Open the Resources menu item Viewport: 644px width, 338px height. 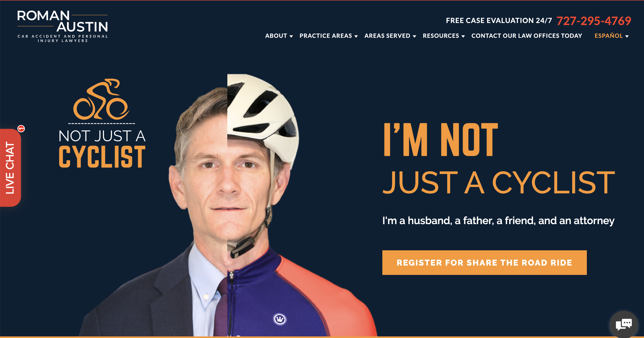(441, 36)
